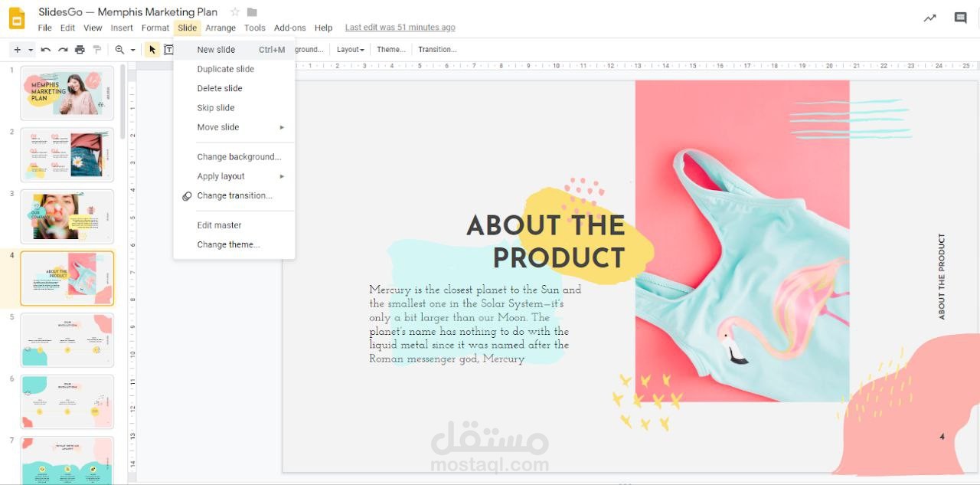
Task: Choose Change transition... menu entry
Action: coord(234,196)
